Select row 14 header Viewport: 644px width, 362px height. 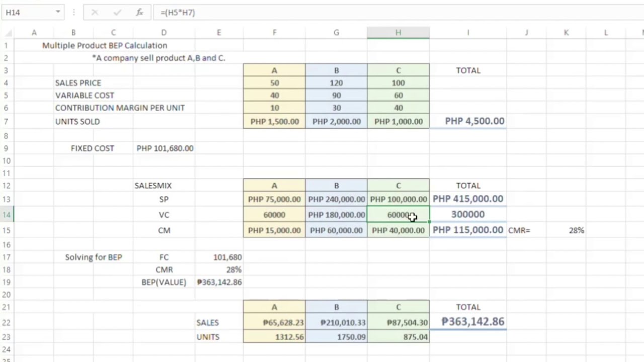click(x=7, y=215)
